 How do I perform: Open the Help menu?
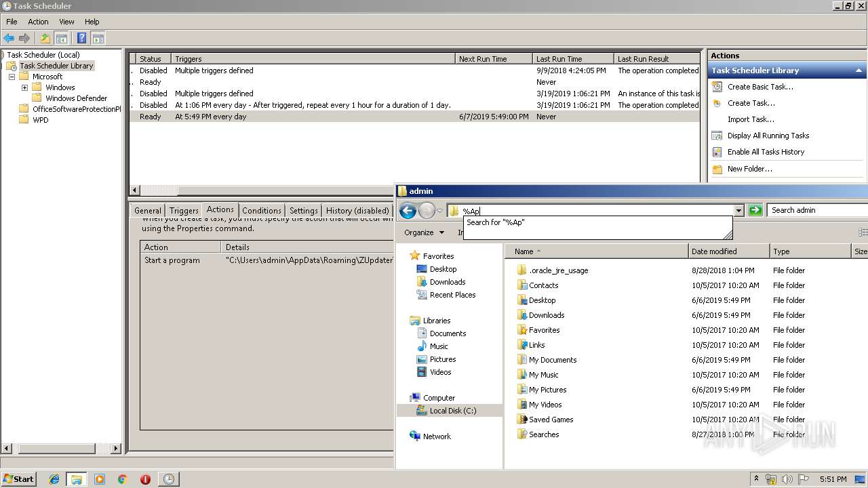pos(92,22)
